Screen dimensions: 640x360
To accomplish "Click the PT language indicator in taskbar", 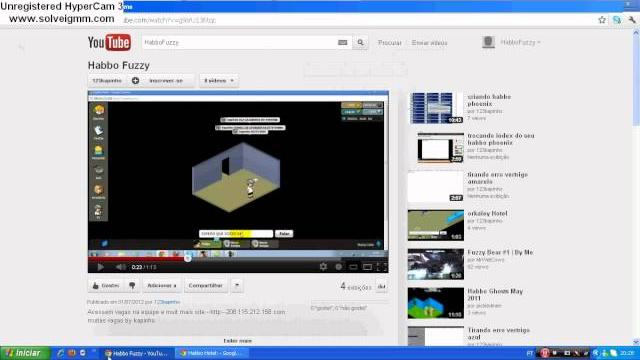I will [x=530, y=353].
